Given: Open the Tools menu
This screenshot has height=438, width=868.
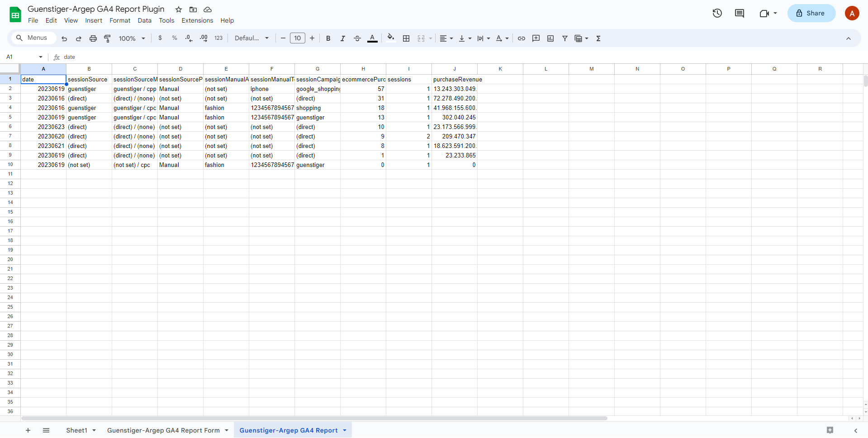Looking at the screenshot, I should pyautogui.click(x=166, y=20).
